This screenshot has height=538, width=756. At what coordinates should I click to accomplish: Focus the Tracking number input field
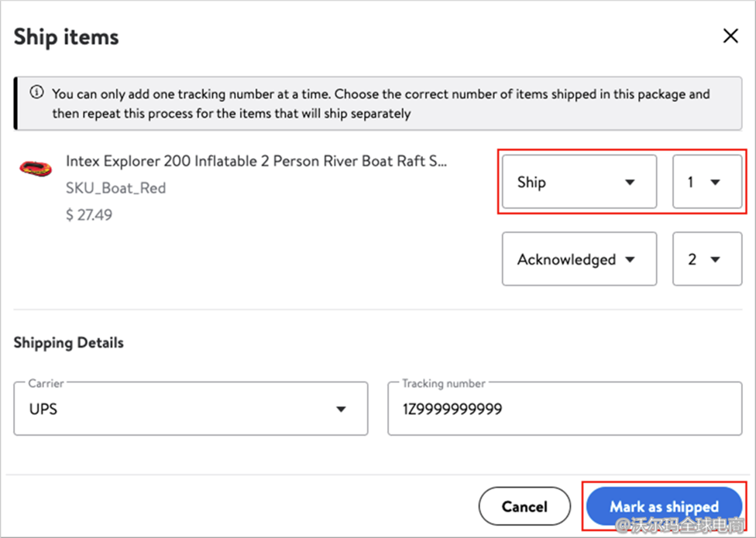coord(565,409)
